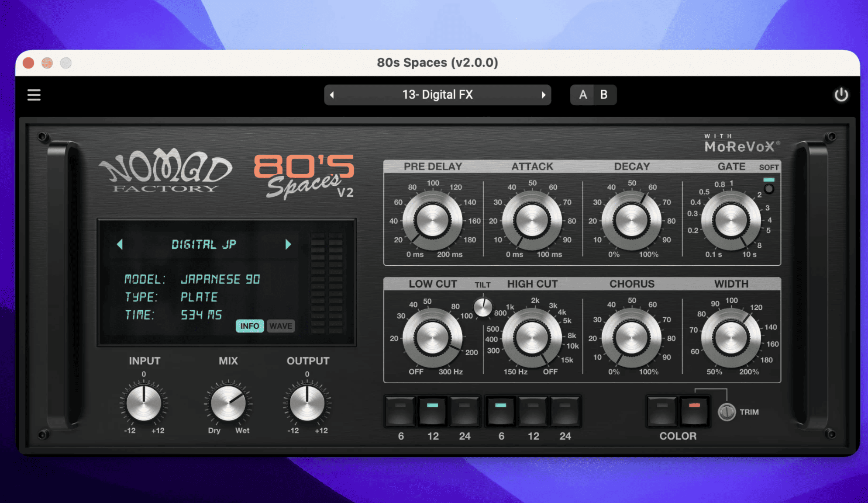Click the 80's Spaces V2 logo

pos(304,176)
